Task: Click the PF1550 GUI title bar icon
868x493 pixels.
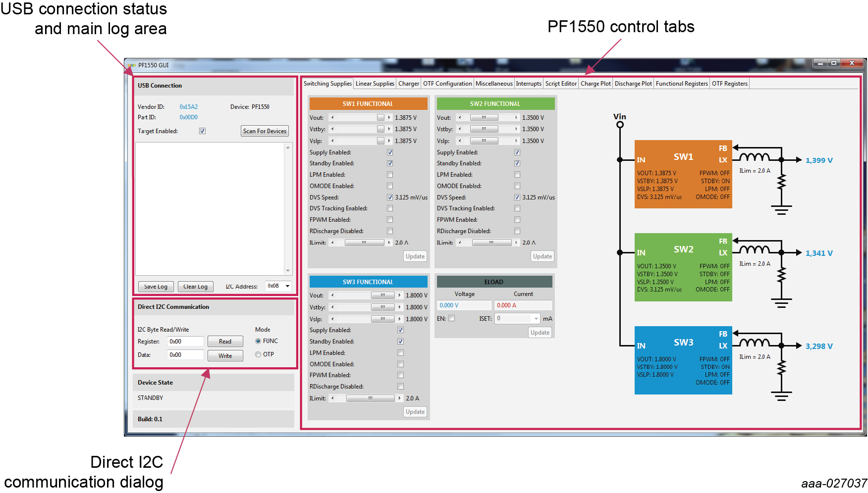Action: [132, 65]
